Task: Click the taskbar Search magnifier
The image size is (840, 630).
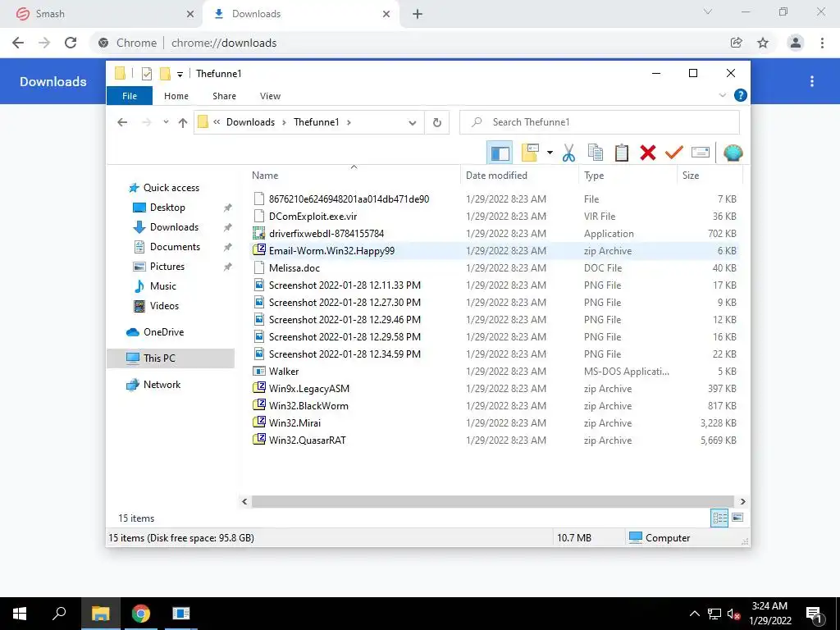Action: tap(59, 614)
